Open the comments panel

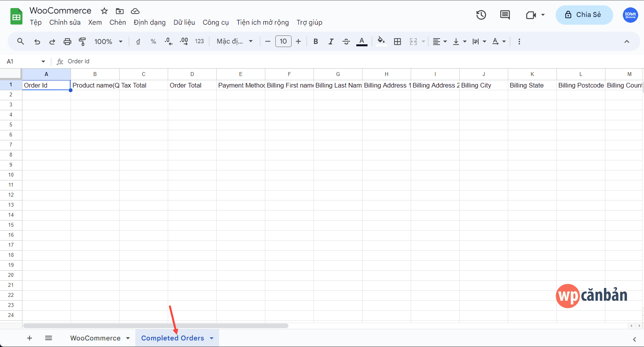pyautogui.click(x=504, y=15)
